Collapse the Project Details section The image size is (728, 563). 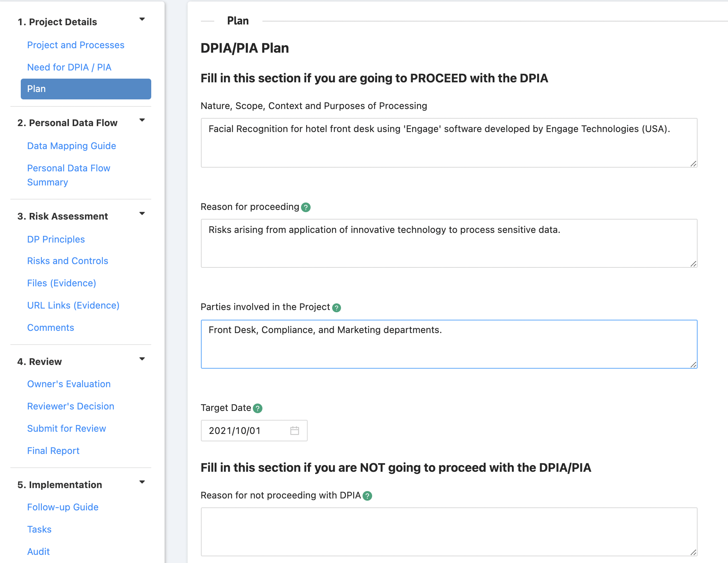(x=142, y=19)
